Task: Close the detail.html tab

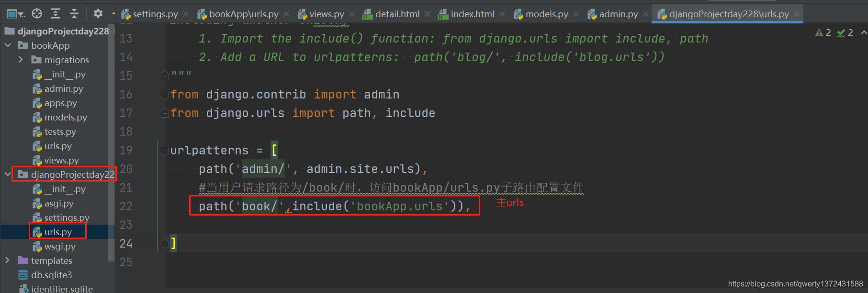Action: pyautogui.click(x=428, y=14)
